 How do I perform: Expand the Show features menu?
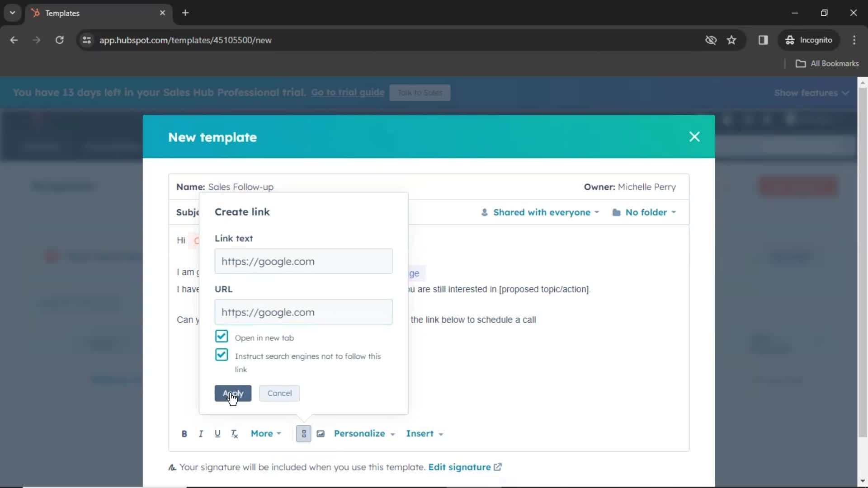coord(811,93)
